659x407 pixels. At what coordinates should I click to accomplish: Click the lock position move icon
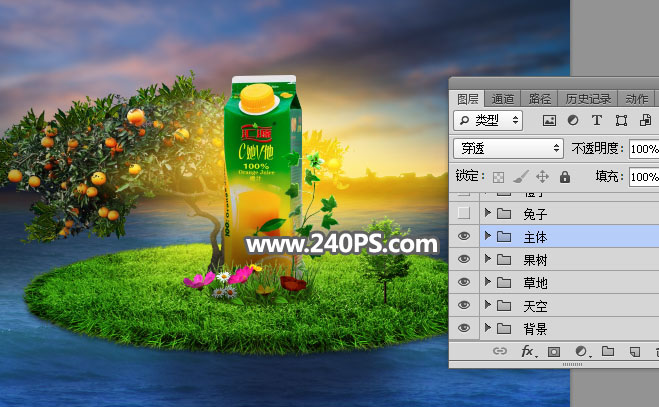coord(543,177)
